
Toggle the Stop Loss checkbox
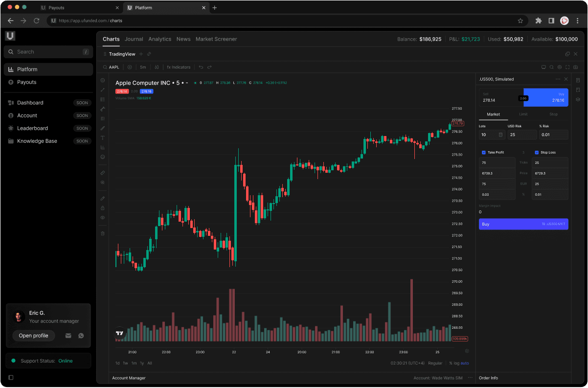(537, 152)
